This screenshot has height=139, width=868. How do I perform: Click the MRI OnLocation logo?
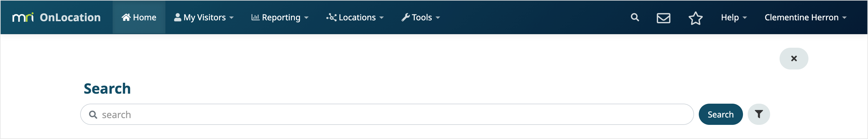click(x=56, y=17)
